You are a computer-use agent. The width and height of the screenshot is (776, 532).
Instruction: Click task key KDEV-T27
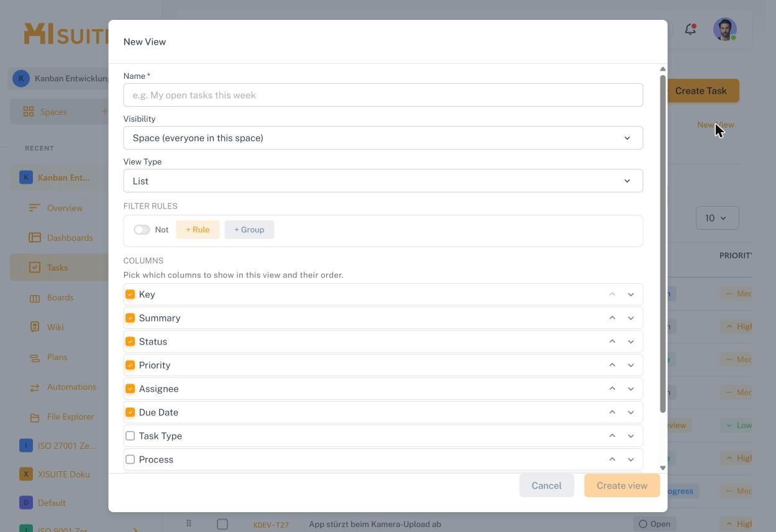[x=271, y=525]
